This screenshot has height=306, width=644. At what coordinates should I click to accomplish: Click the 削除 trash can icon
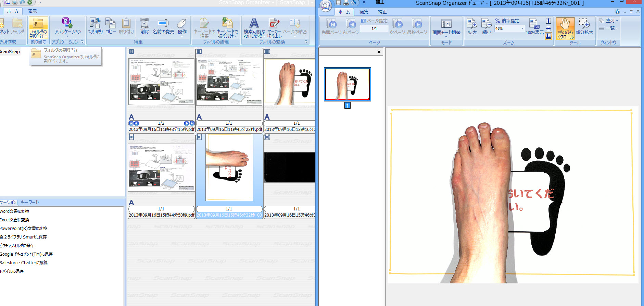click(x=145, y=26)
